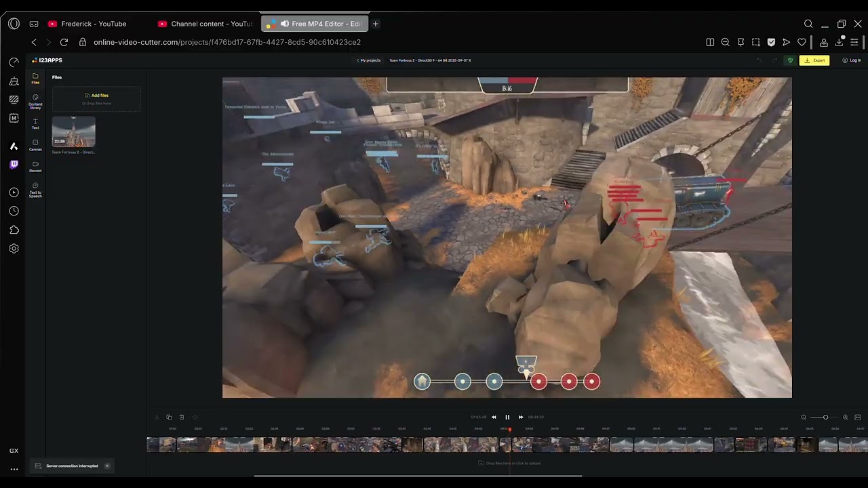
Task: Split clip with the scissors tool
Action: 157,418
